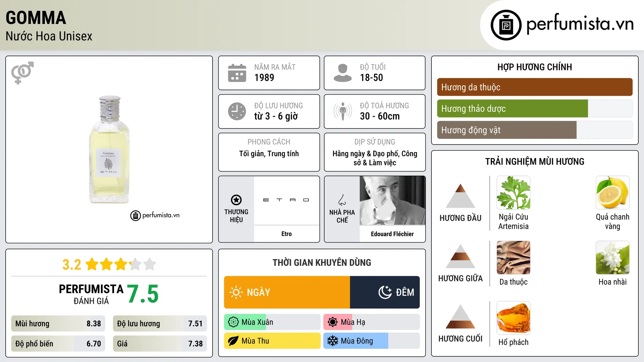Screen dimensions: 644x362
Task: Click the Mùa Thu season bar
Action: [272, 341]
